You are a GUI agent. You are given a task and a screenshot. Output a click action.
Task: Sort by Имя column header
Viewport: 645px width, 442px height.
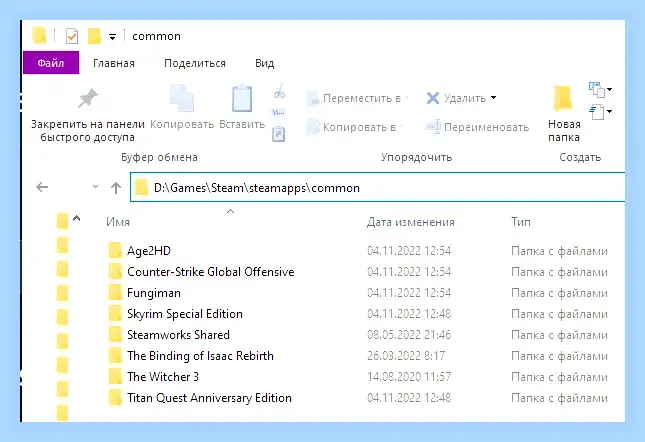point(118,222)
